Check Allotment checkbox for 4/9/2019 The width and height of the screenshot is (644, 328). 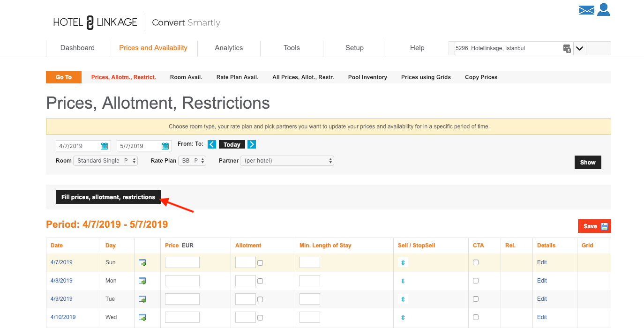tap(260, 299)
